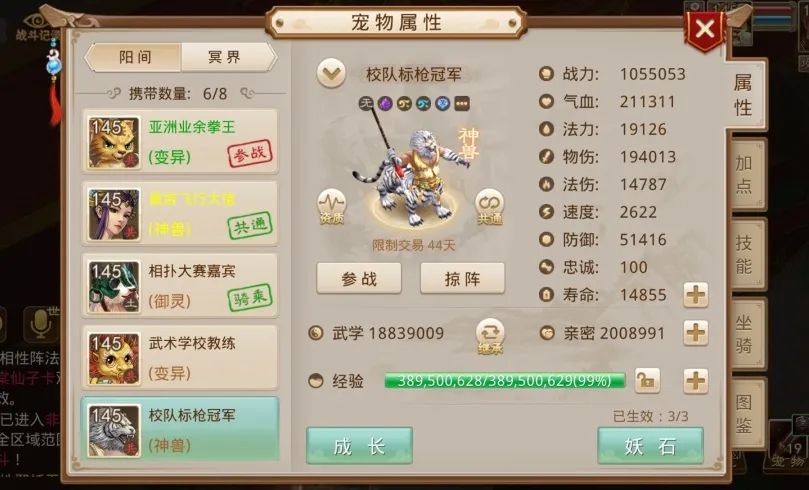Click the 掠阵 button
809x490 pixels.
462,279
